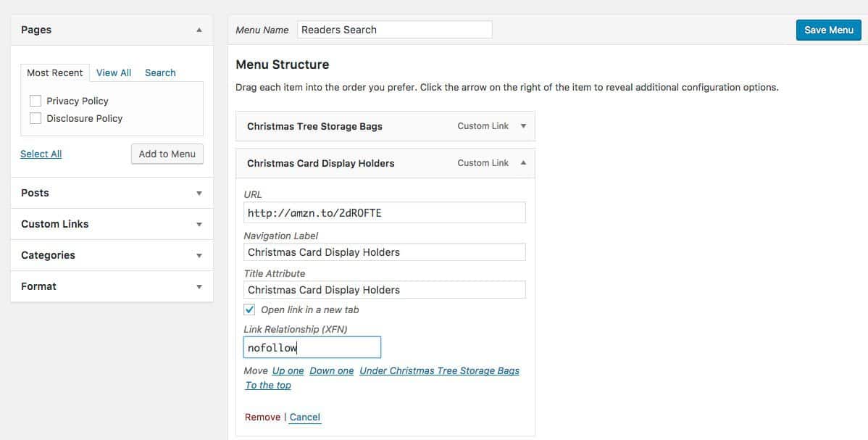The image size is (868, 440).
Task: Expand the Custom Links panel
Action: pyautogui.click(x=199, y=225)
